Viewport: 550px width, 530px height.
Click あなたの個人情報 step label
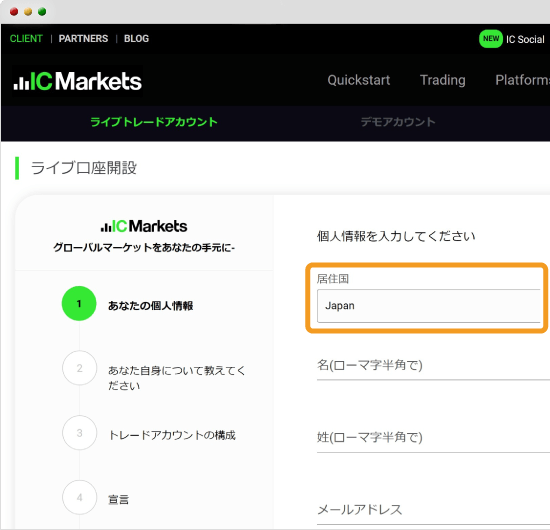[x=150, y=306]
